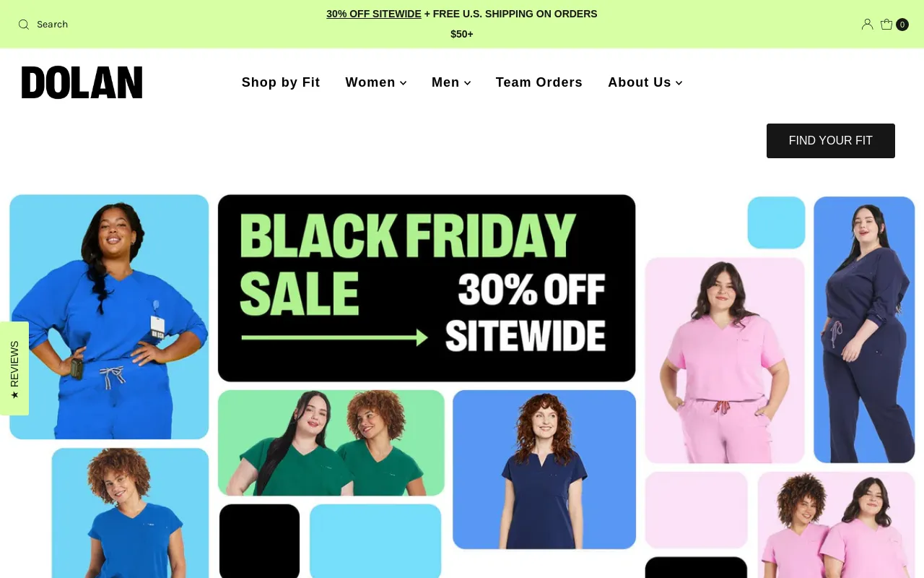The width and height of the screenshot is (924, 578).
Task: Click the cart item count badge
Action: (902, 25)
